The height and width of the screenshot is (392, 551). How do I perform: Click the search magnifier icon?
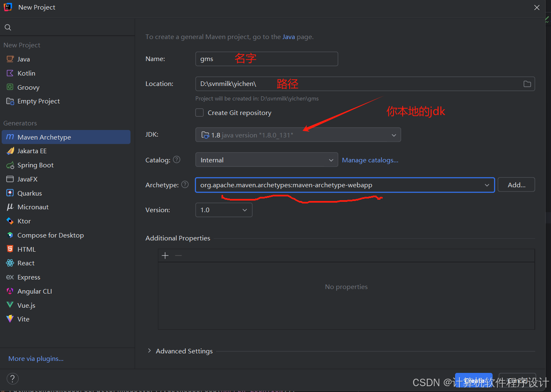[x=8, y=27]
